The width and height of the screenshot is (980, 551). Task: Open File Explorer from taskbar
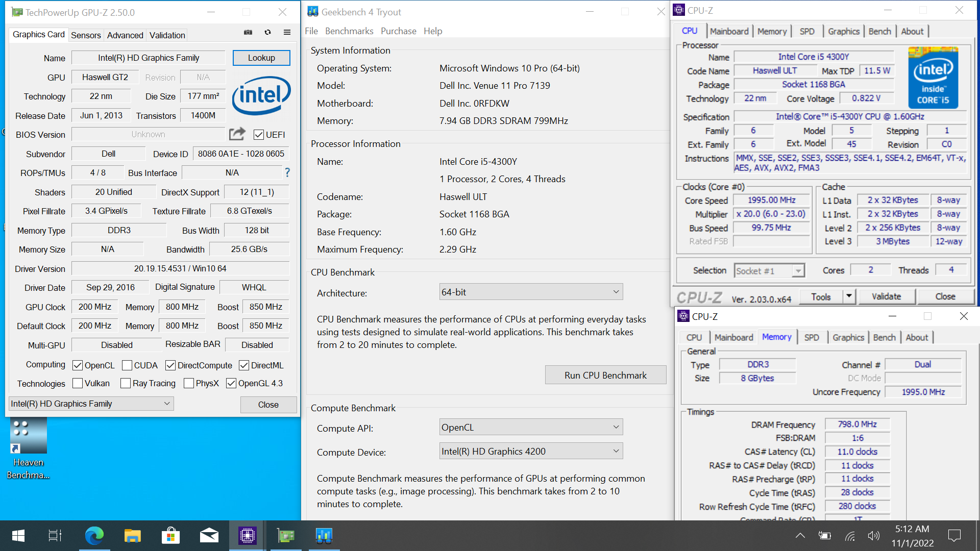(132, 536)
